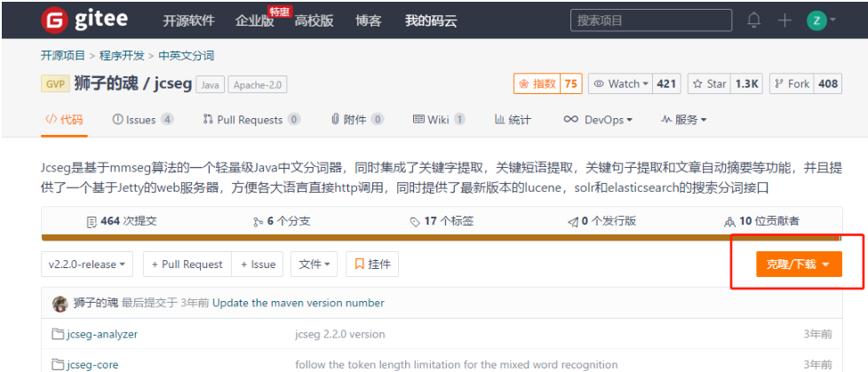Open 博客 in the top navigation
This screenshot has height=372, width=868.
coord(368,21)
